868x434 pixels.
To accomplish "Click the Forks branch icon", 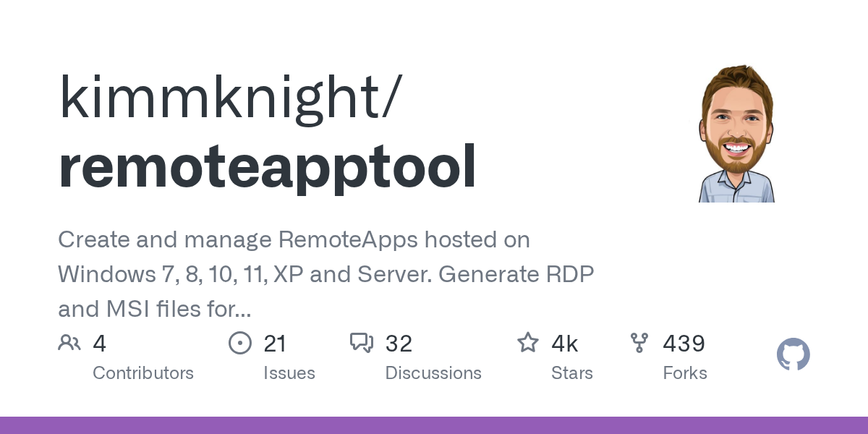I will tap(639, 342).
